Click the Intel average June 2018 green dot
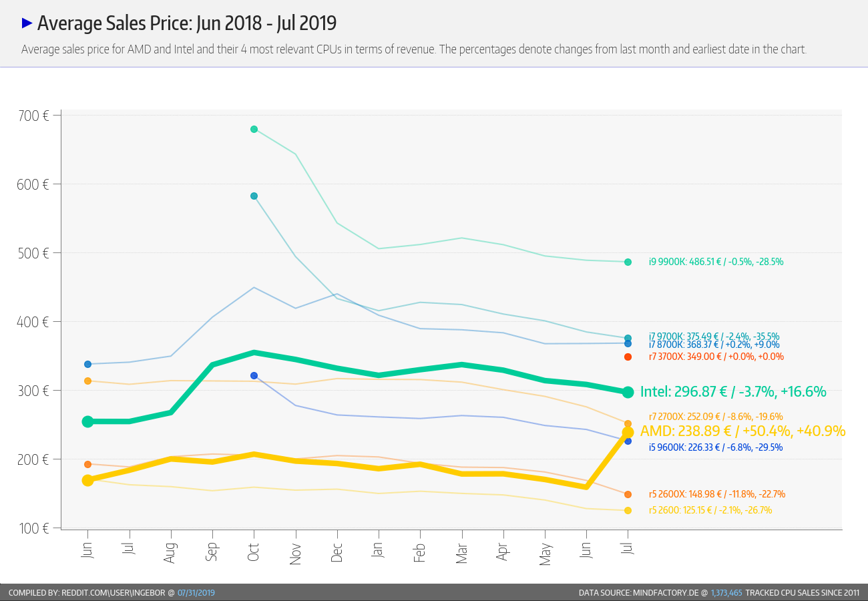Screen dimensions: 868x601 click(87, 421)
